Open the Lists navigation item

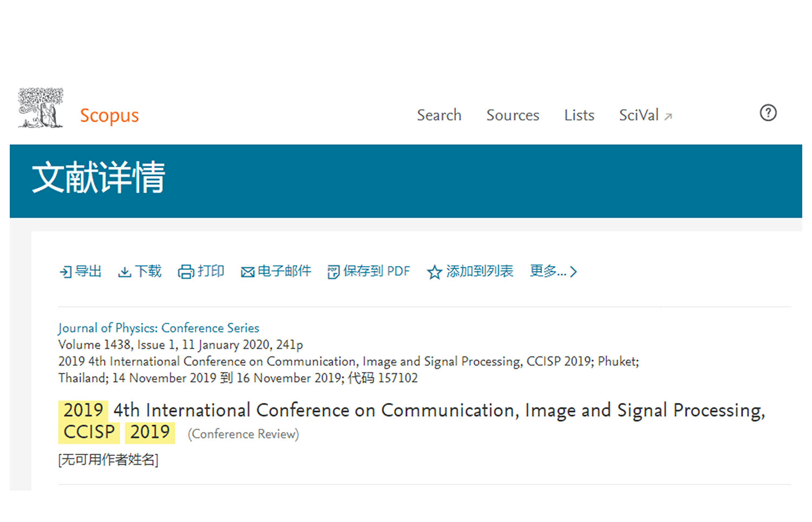(579, 115)
